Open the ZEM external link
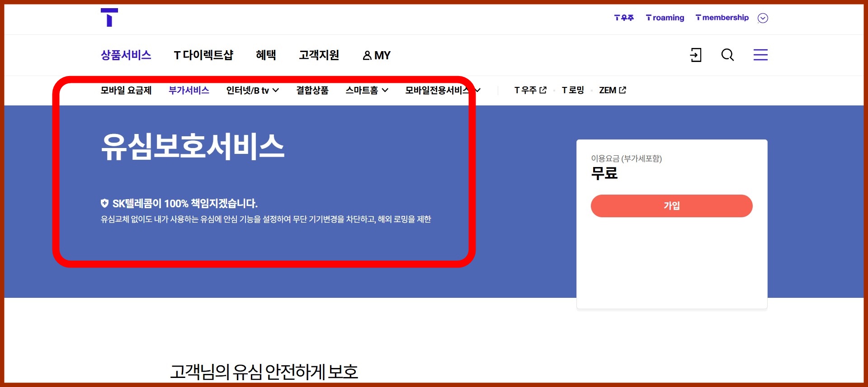 click(613, 90)
